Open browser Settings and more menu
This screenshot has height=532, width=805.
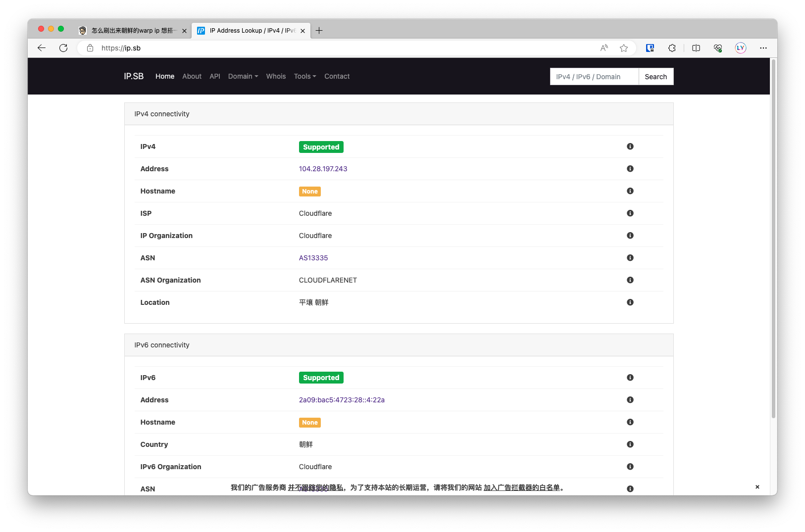point(763,48)
